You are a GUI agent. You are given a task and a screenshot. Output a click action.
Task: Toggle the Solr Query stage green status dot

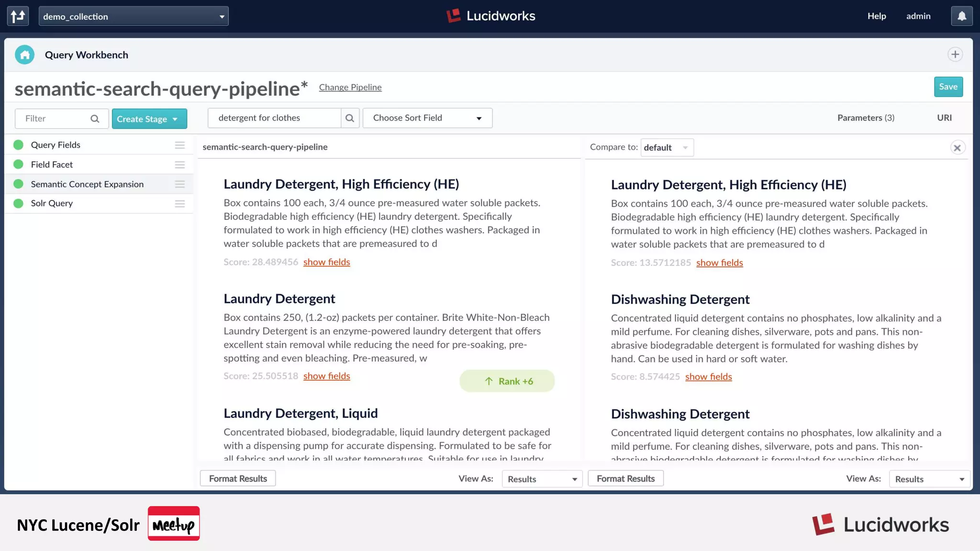pos(19,203)
